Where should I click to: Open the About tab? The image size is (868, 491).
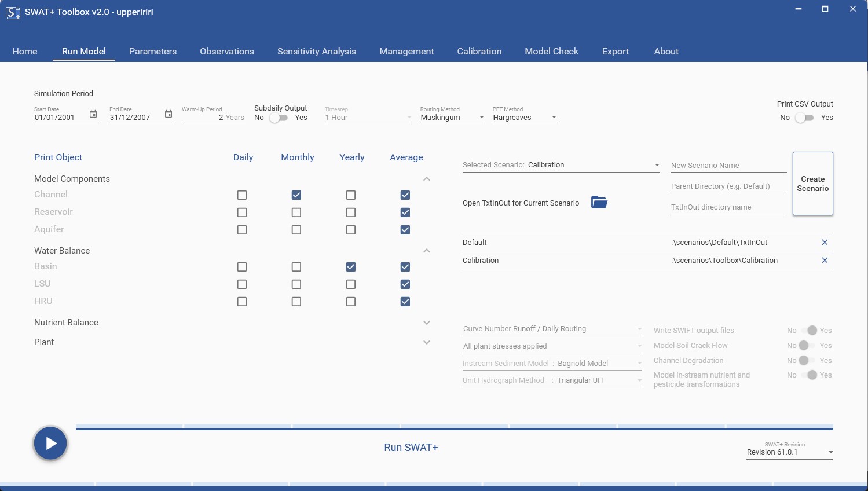tap(666, 52)
